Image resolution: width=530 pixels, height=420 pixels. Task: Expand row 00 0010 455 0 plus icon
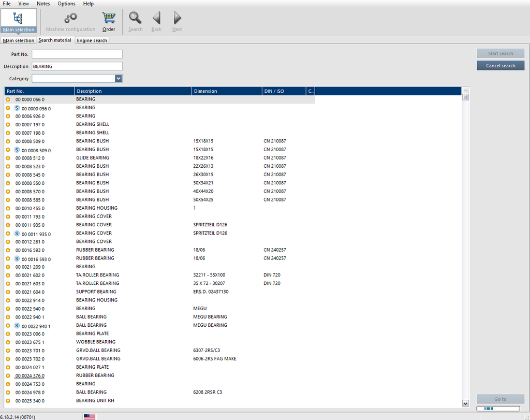(8, 208)
